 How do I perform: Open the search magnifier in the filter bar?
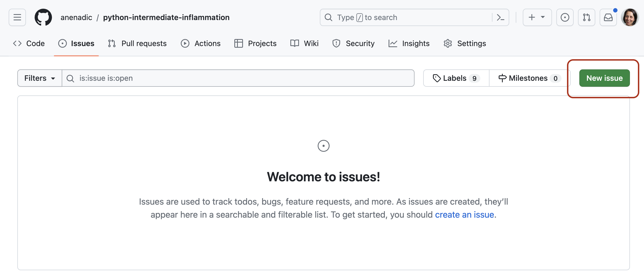(x=70, y=78)
